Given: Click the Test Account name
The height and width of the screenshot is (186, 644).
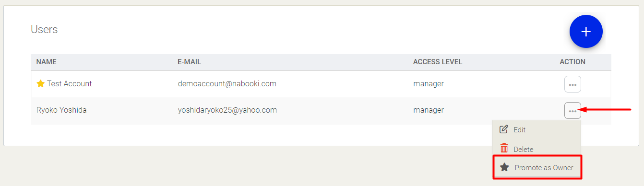Looking at the screenshot, I should 70,84.
